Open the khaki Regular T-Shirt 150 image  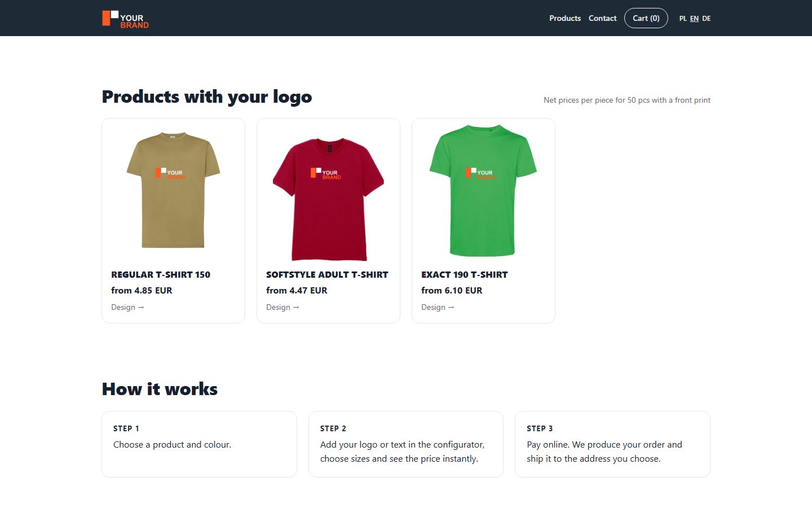173,190
